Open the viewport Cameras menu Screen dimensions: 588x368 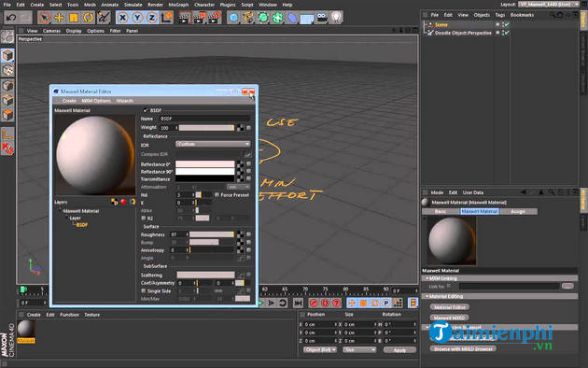coord(51,31)
